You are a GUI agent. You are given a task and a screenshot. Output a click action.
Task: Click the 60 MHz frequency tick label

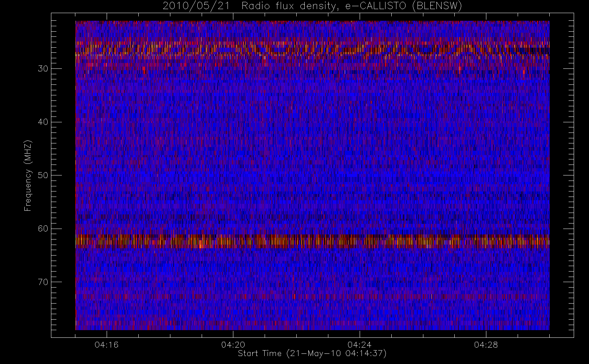[43, 229]
